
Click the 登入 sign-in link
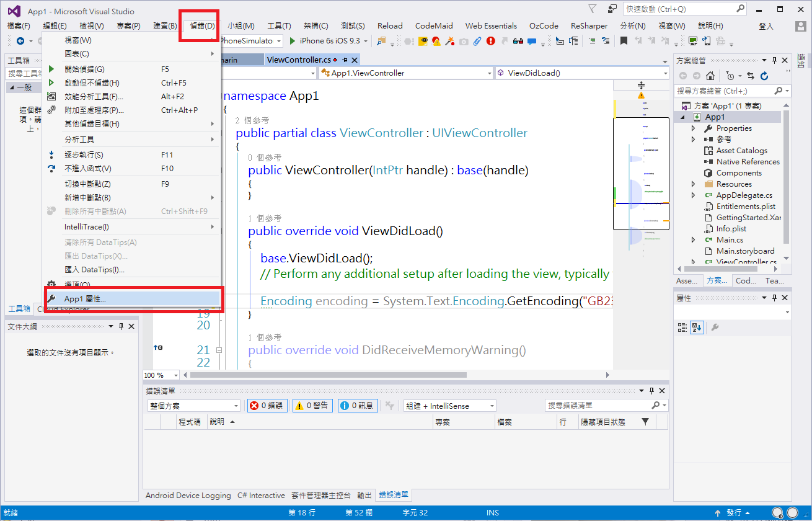[x=766, y=26]
